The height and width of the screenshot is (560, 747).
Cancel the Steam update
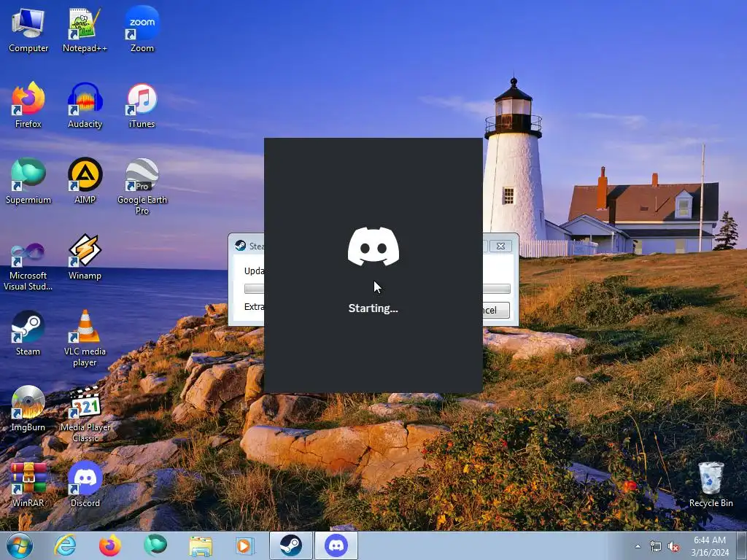click(x=495, y=310)
